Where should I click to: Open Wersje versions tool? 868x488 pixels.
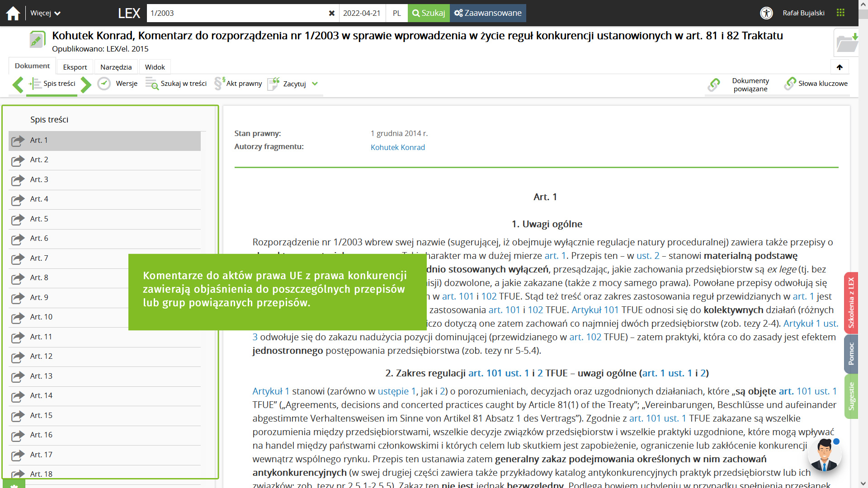coord(118,84)
